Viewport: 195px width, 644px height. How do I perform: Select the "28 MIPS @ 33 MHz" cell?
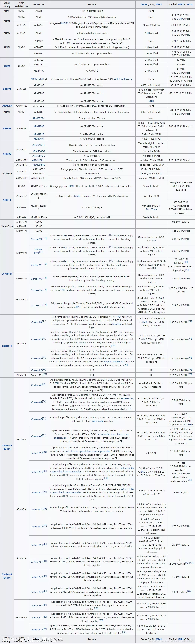click(x=181, y=47)
